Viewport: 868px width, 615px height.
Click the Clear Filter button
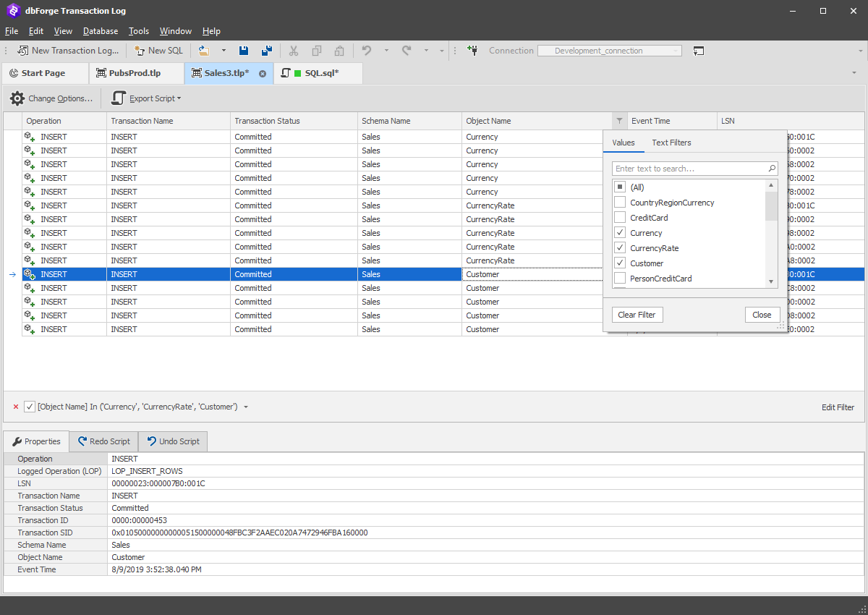(x=637, y=315)
